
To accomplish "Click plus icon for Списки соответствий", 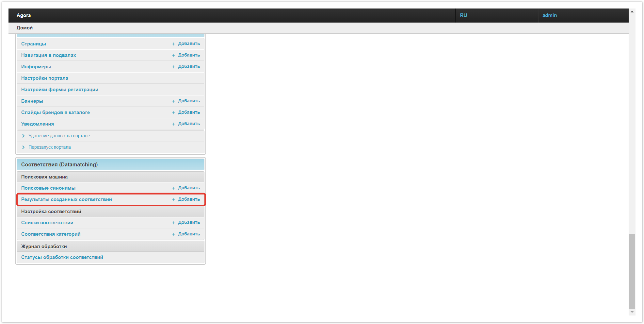I will [173, 223].
